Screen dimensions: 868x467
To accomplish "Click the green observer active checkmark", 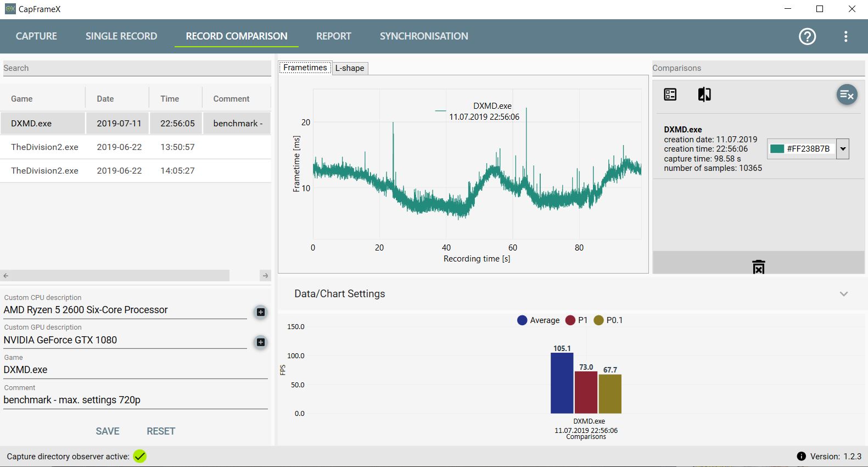I will 140,456.
